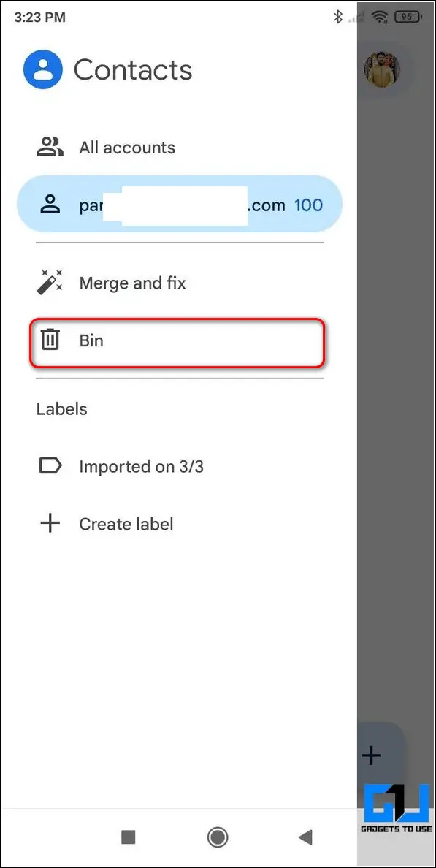Click the label tag icon

pos(50,466)
